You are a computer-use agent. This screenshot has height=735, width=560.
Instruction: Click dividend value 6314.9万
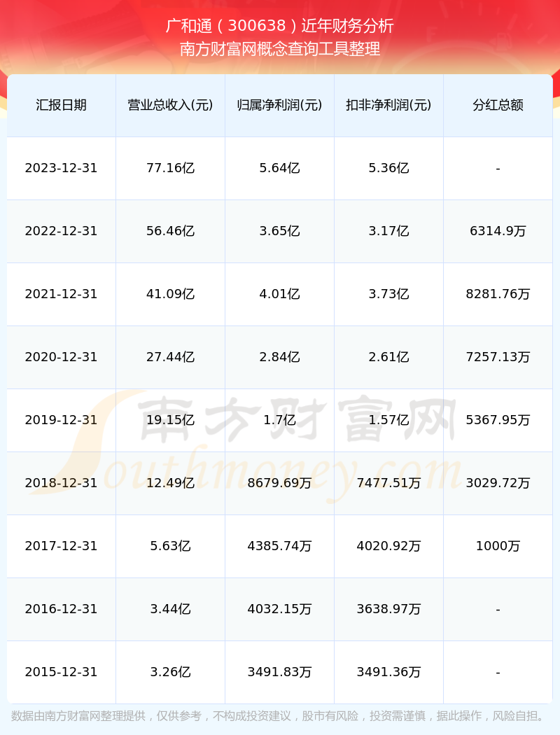pos(498,231)
